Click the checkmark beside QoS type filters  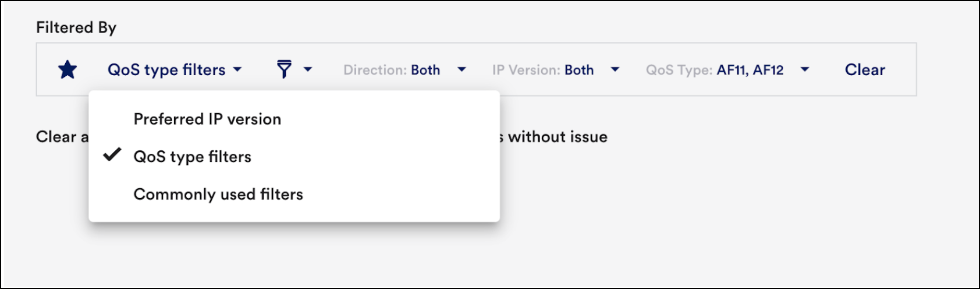112,155
